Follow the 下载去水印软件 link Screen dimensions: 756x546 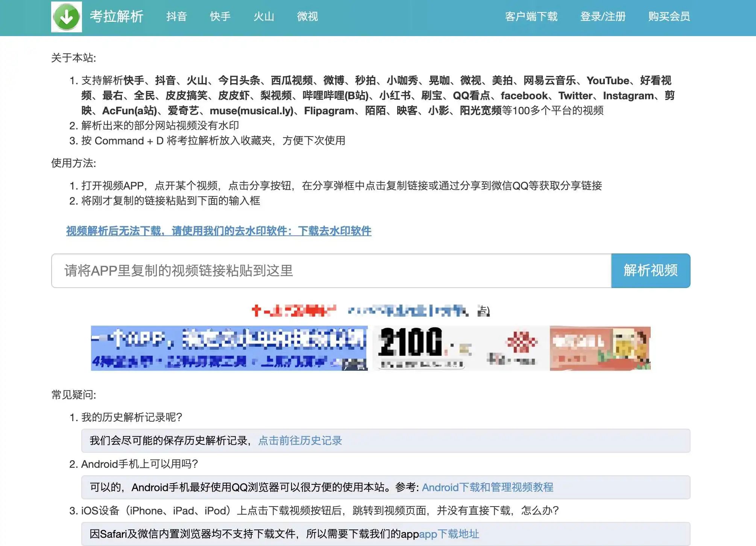tap(334, 231)
